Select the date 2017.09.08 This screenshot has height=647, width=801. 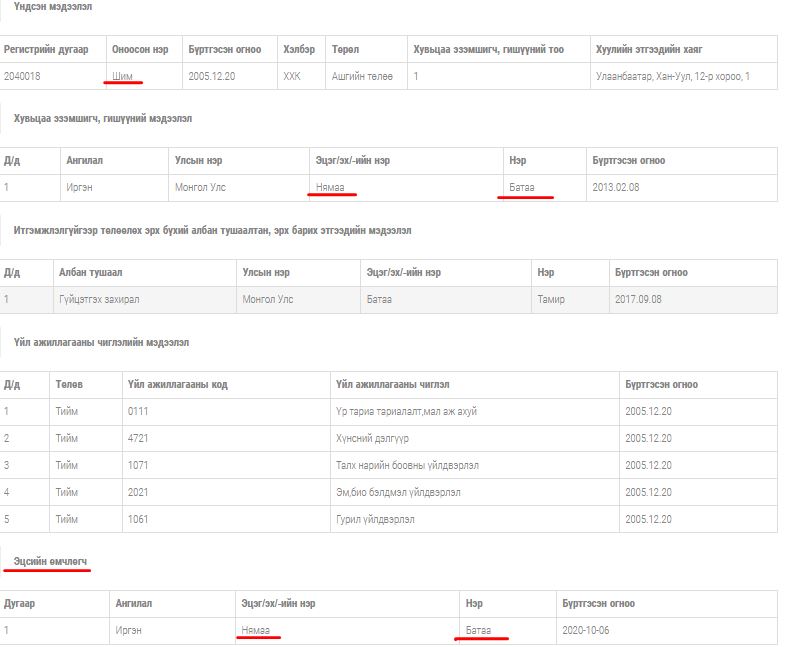pos(639,299)
